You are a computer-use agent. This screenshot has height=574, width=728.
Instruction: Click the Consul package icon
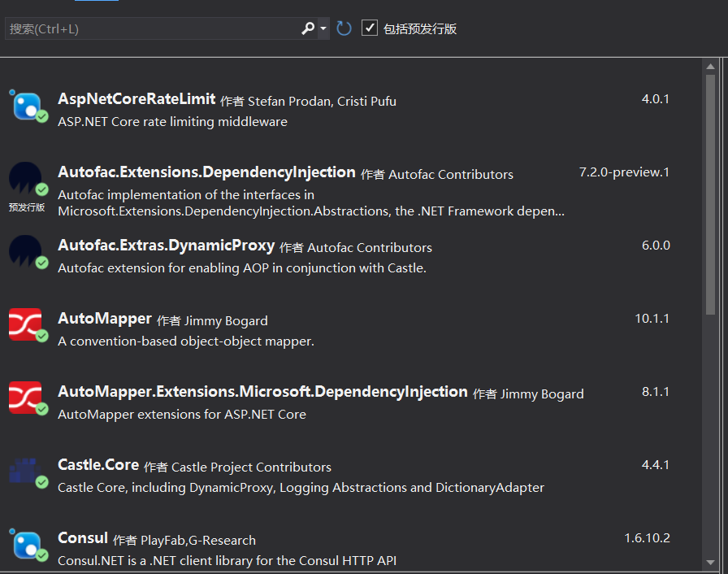(26, 544)
